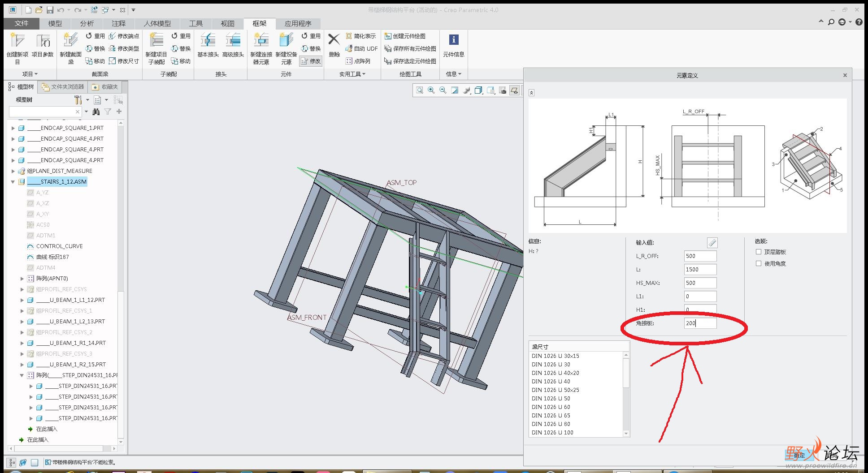Click 新建项目子装配 icon

point(156,48)
